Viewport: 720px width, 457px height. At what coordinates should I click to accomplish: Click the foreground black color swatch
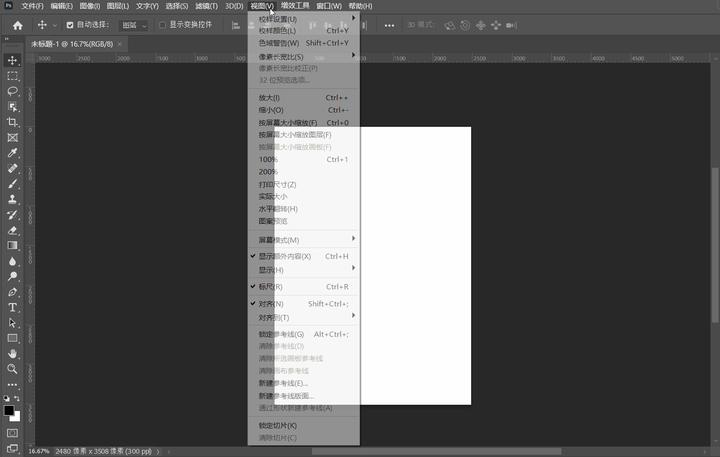[x=9, y=410]
